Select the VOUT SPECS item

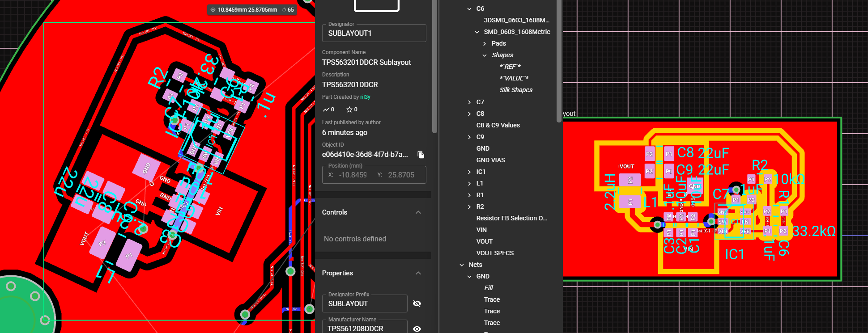[495, 253]
